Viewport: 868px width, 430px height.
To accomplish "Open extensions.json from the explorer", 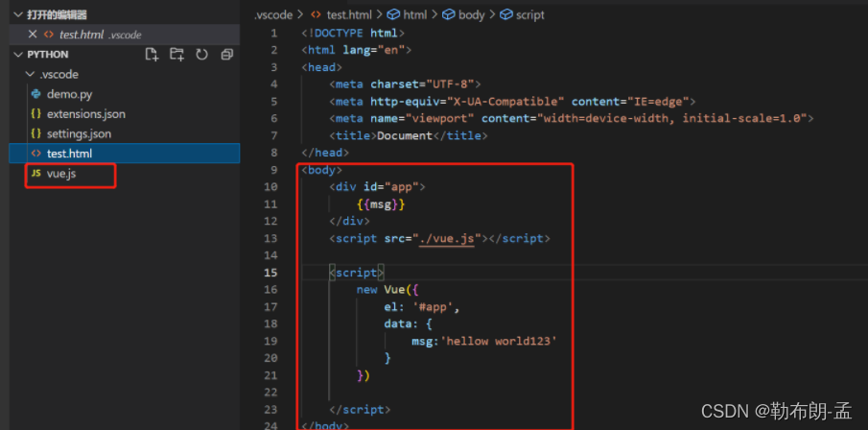I will point(85,114).
